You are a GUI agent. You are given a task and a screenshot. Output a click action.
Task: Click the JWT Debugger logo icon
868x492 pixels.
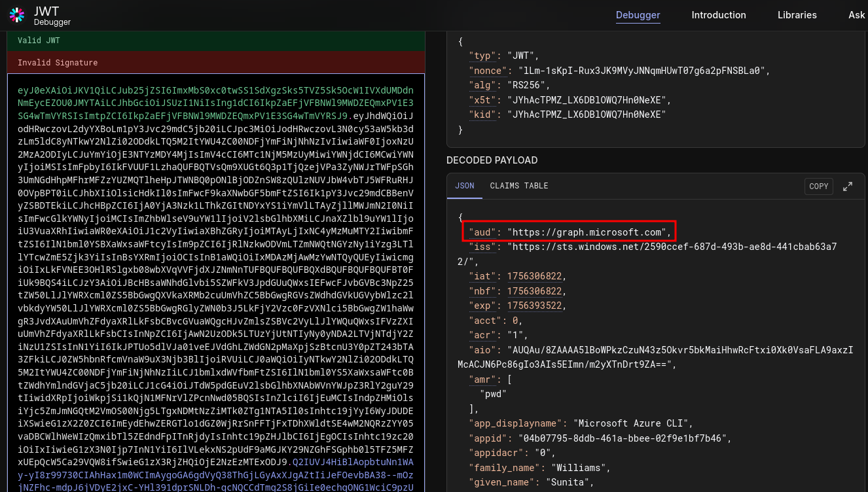coord(17,15)
